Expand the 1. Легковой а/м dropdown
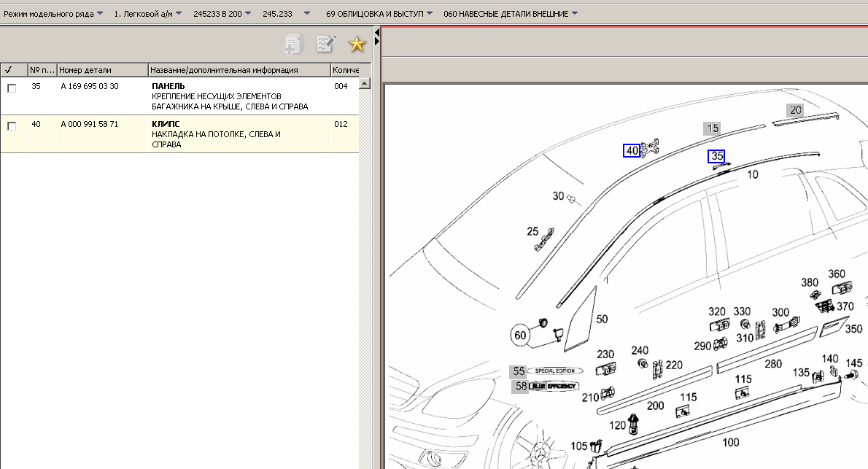 [x=149, y=14]
